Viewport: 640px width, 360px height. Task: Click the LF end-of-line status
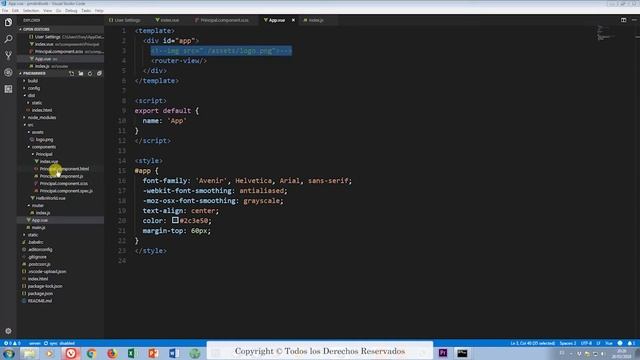[598, 343]
